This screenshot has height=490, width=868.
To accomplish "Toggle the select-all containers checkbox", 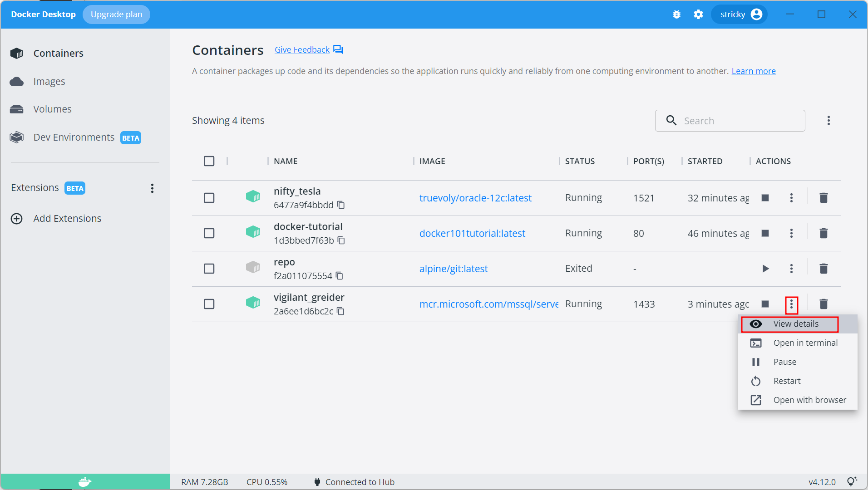I will click(209, 161).
